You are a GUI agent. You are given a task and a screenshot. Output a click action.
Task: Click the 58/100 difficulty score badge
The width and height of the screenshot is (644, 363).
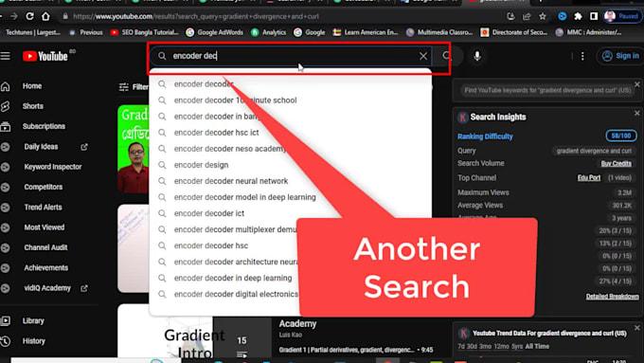[x=621, y=136]
